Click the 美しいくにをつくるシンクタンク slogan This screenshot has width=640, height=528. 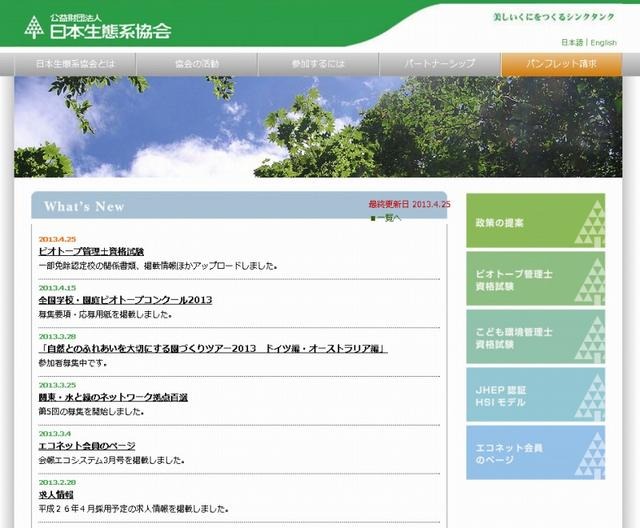click(554, 17)
